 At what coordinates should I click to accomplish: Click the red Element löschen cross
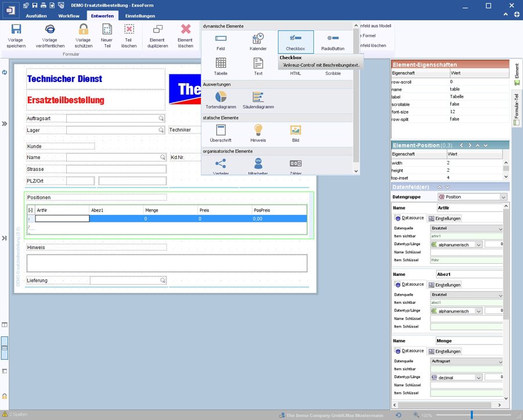click(186, 29)
